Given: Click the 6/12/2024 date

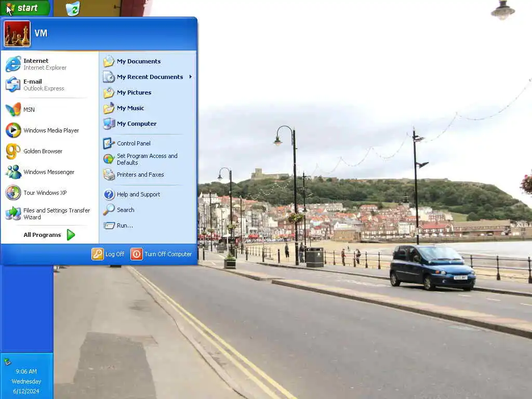Looking at the screenshot, I should click(26, 391).
